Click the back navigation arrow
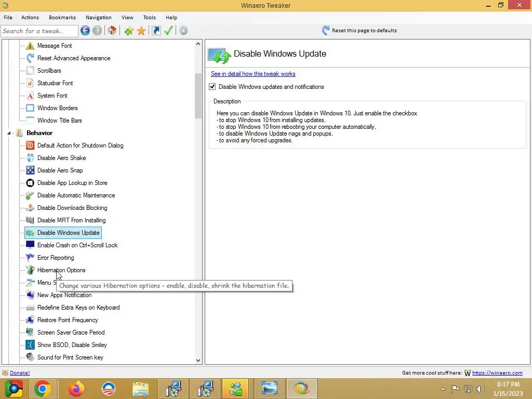 85,31
